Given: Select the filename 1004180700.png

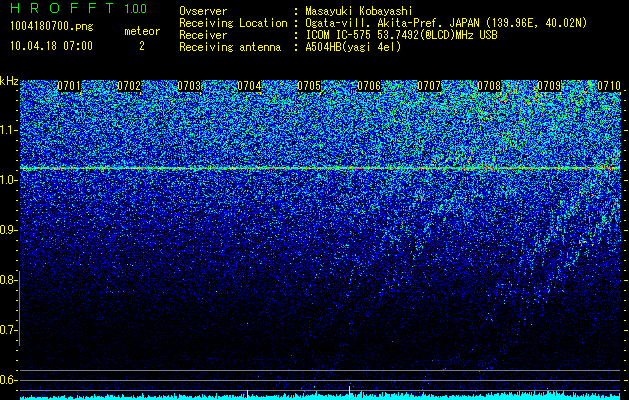Looking at the screenshot, I should pyautogui.click(x=51, y=27).
